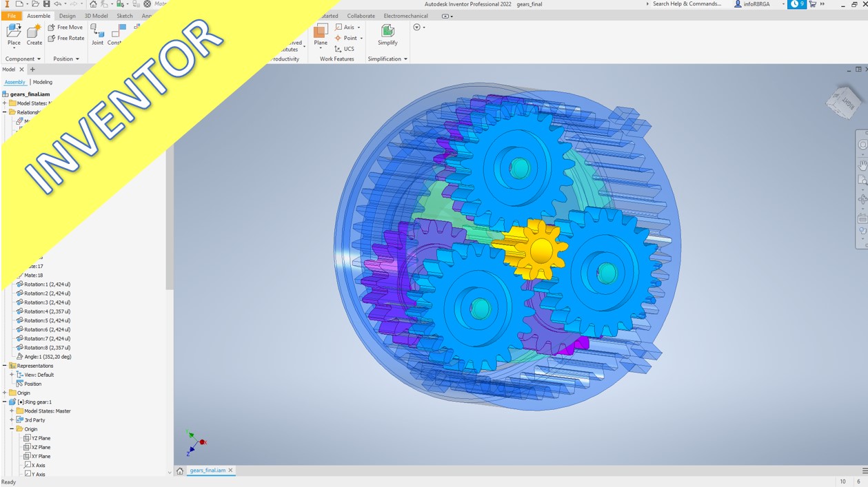This screenshot has width=868, height=487.
Task: Select the Free Rotate tool
Action: pos(65,39)
